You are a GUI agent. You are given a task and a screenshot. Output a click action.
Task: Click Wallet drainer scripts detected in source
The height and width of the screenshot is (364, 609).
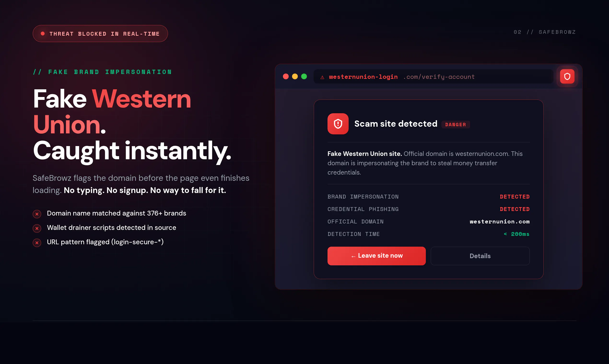(x=111, y=228)
